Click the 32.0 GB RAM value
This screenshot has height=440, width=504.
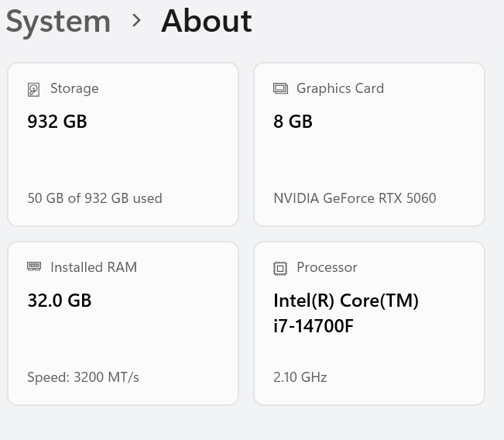60,301
